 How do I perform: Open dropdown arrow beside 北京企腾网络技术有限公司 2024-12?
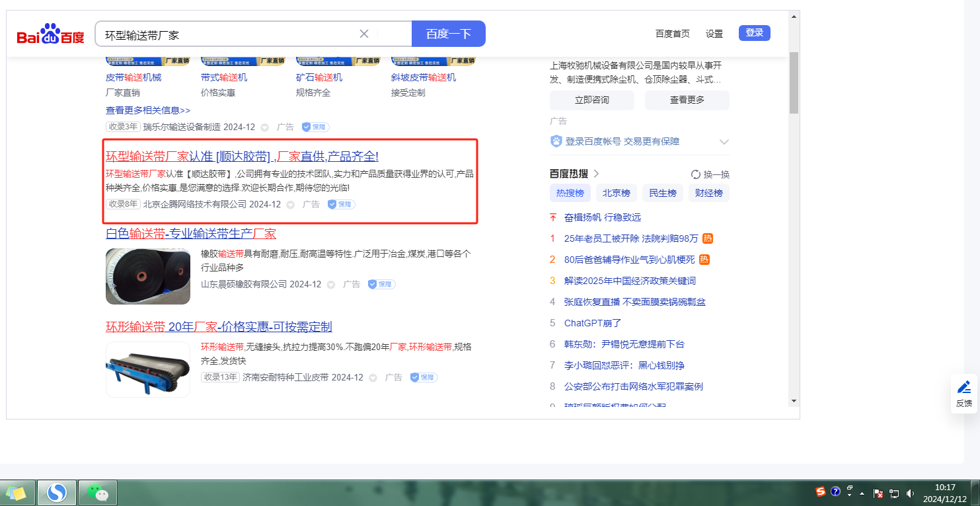[290, 205]
